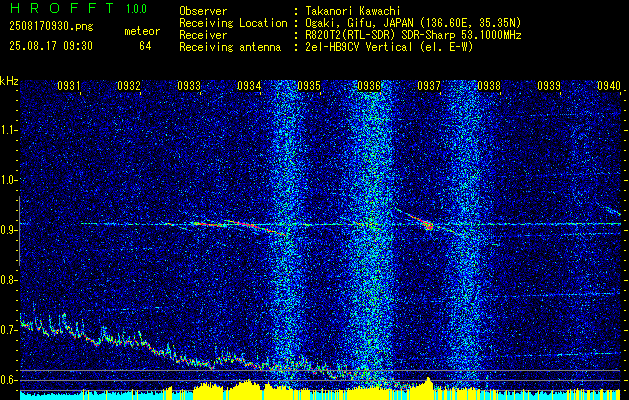Click the 0.9 kHz axis label
The image size is (629, 400).
click(x=8, y=230)
